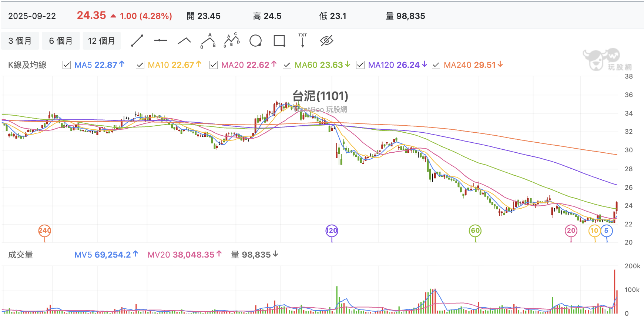Image resolution: width=644 pixels, height=318 pixels.
Task: Uncheck the MA60 moving average checkbox
Action: coord(287,65)
